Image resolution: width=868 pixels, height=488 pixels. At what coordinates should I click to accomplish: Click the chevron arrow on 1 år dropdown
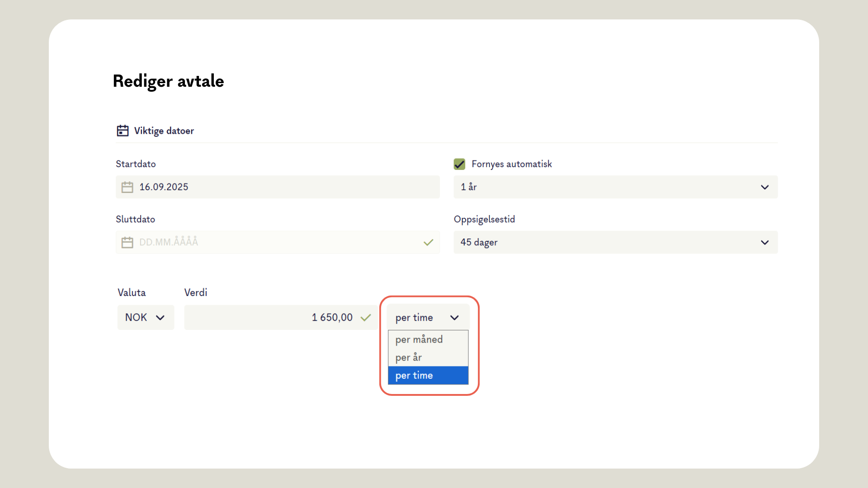coord(764,187)
